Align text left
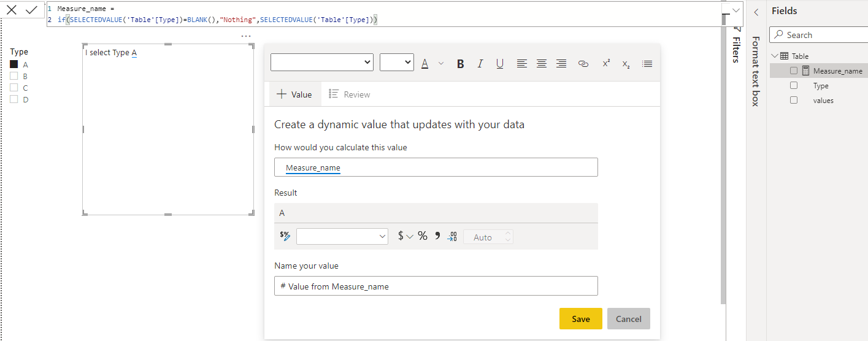The height and width of the screenshot is (341, 868). (x=521, y=63)
